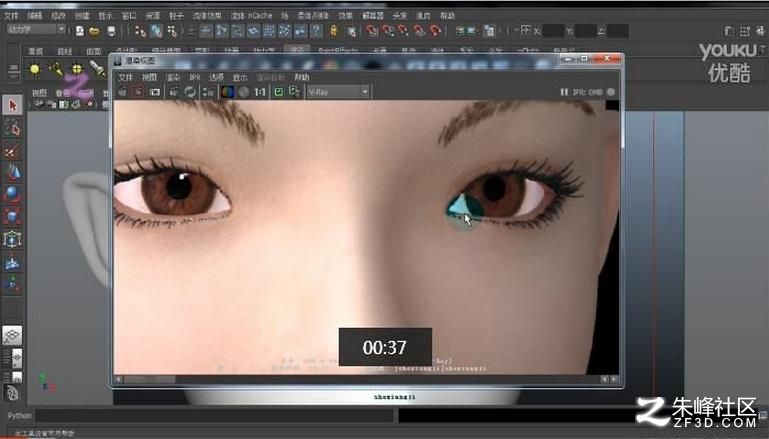Screen dimensions: 769x439
Task: Open the 视图 menu in Render View
Action: click(149, 77)
